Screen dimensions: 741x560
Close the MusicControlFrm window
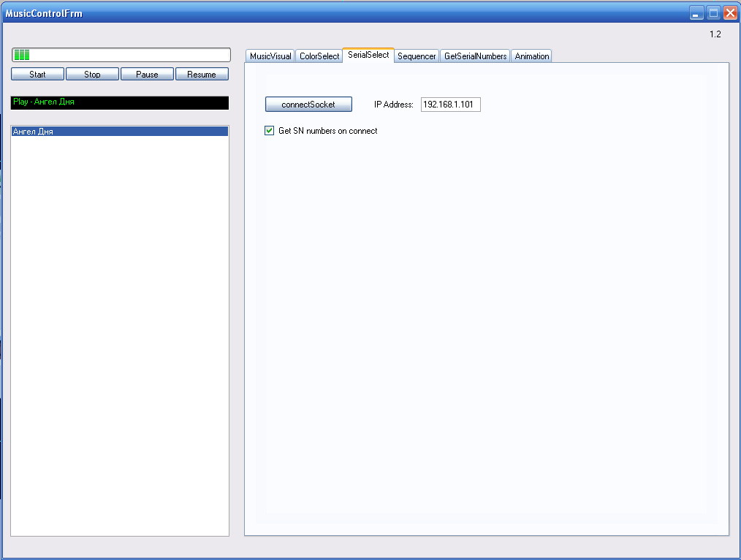click(729, 12)
